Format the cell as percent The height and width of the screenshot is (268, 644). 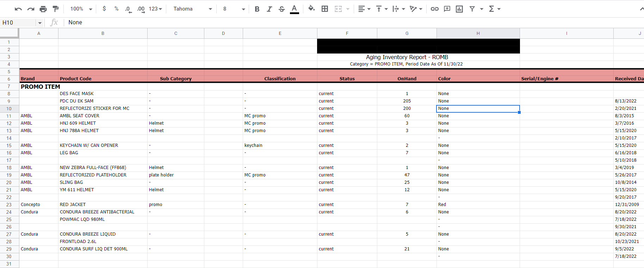point(116,9)
